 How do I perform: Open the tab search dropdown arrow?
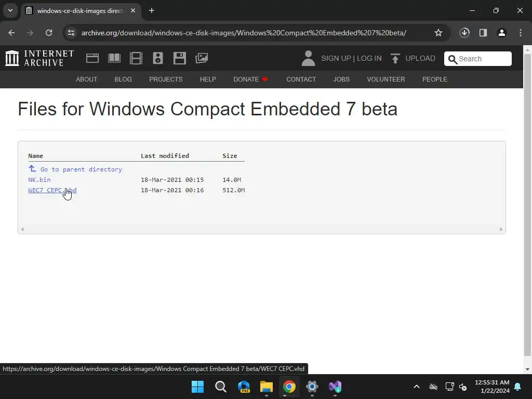[10, 10]
